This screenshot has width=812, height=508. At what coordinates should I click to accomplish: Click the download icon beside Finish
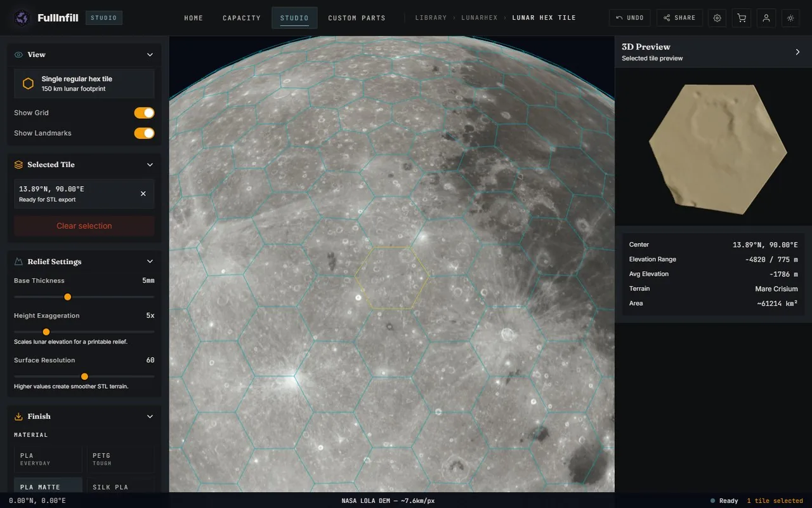(19, 417)
